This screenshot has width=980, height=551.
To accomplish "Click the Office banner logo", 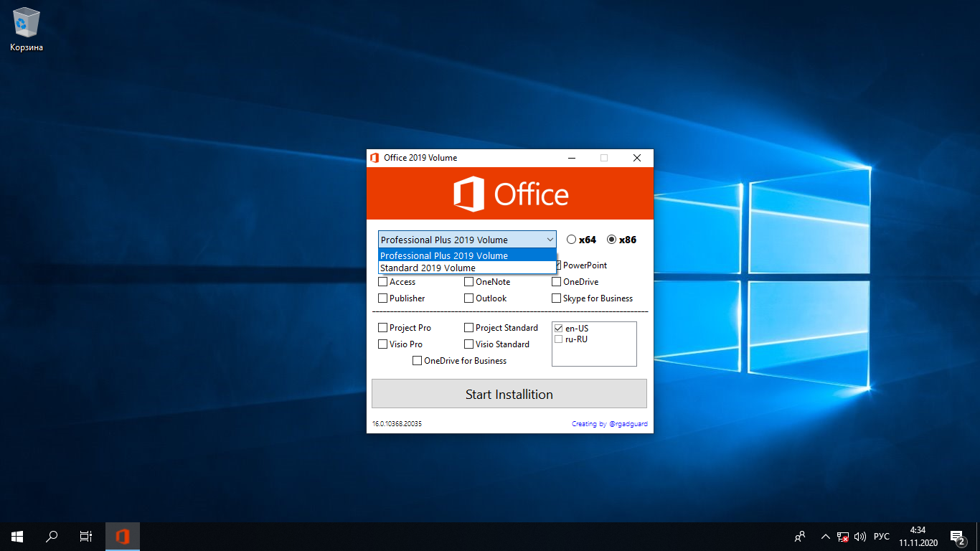I will pos(510,194).
